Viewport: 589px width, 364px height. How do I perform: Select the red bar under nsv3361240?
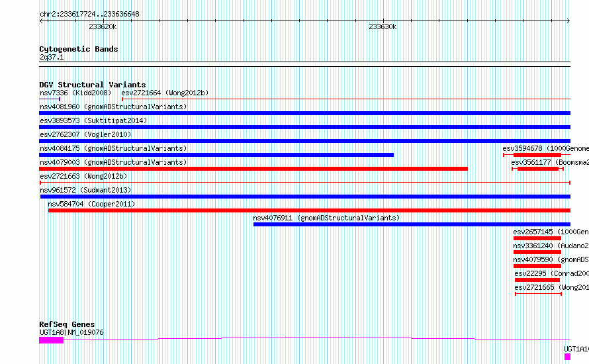click(537, 252)
